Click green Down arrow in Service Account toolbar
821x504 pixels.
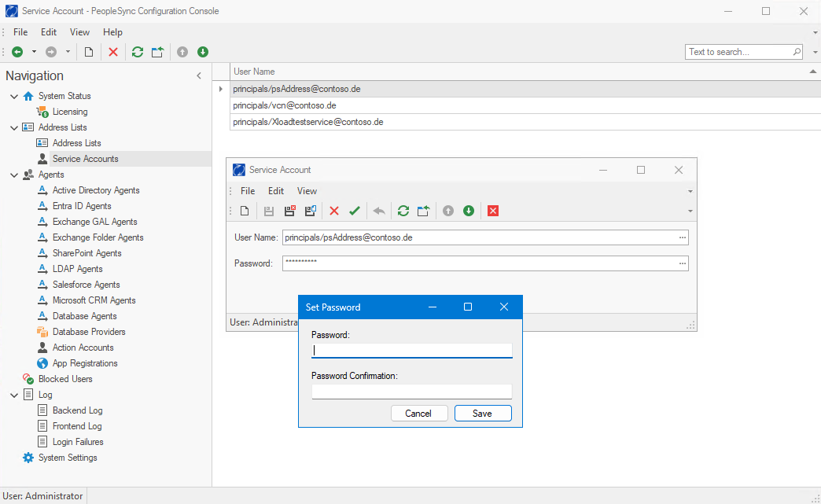coord(469,211)
